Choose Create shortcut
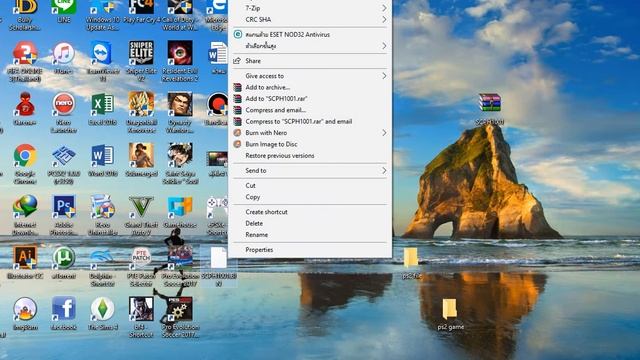640x360 pixels. 310,212
